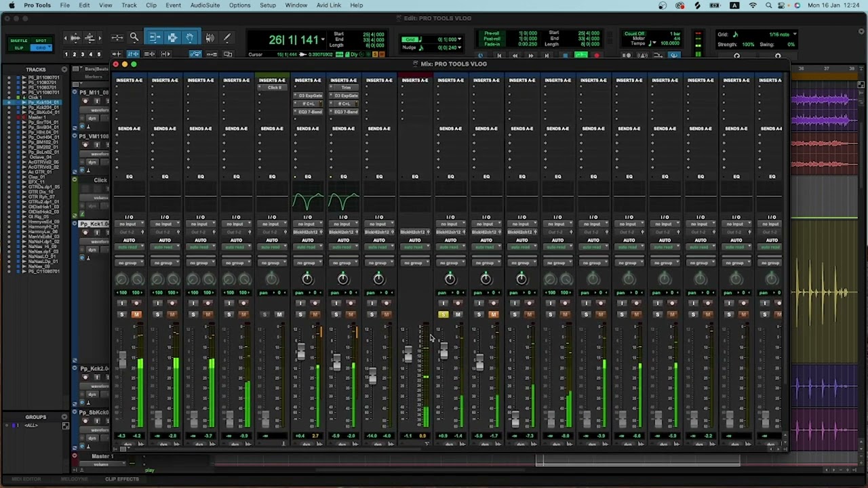Open the Tracks list menu dropdown
The width and height of the screenshot is (868, 488).
click(64, 70)
